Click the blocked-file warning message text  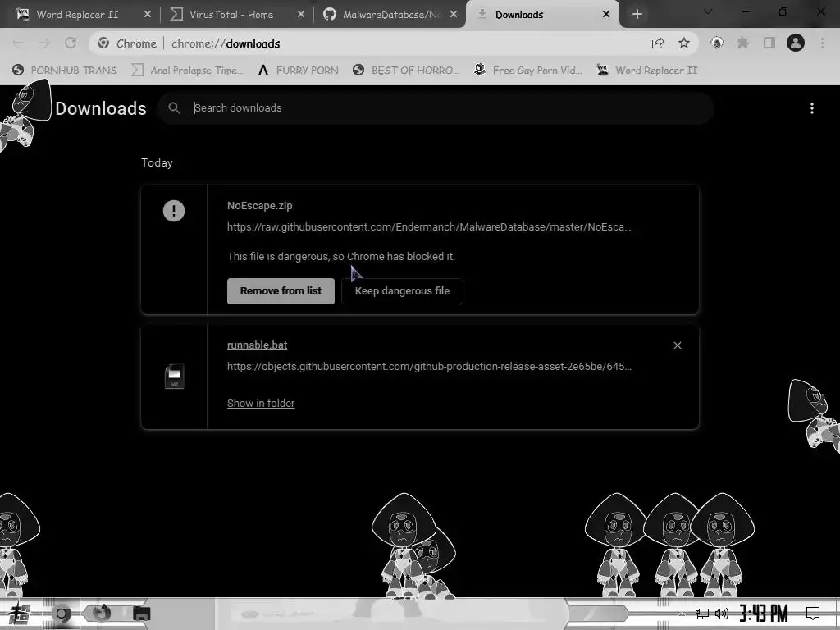click(340, 257)
